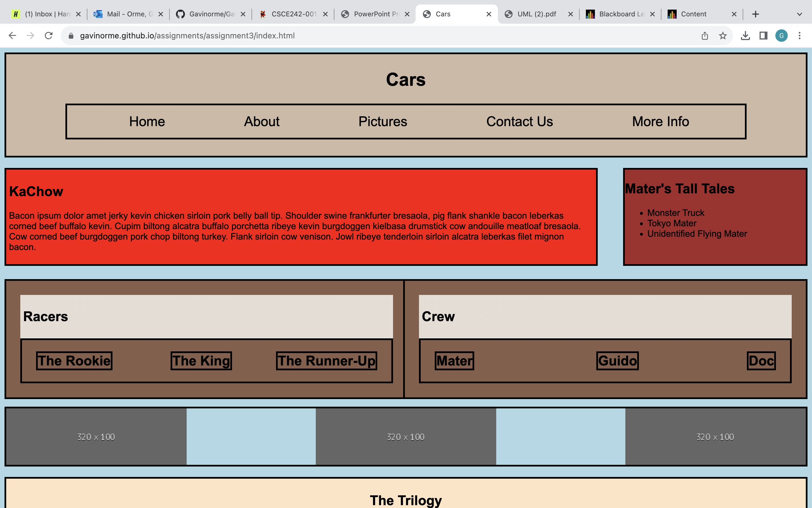
Task: Open the Home nav link
Action: (x=147, y=122)
